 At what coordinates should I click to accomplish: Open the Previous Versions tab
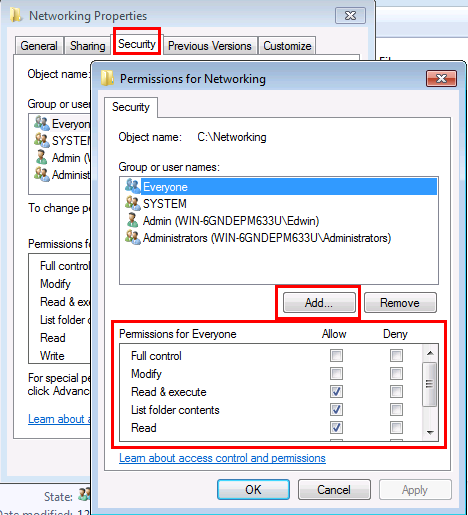pyautogui.click(x=210, y=46)
